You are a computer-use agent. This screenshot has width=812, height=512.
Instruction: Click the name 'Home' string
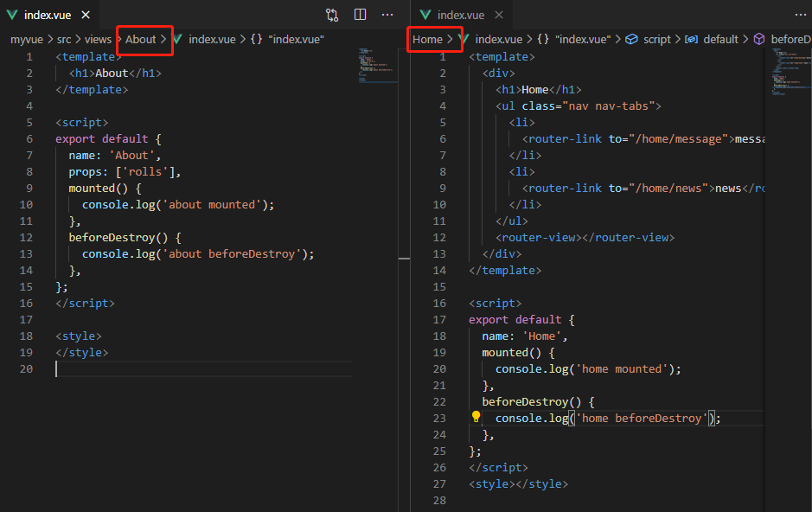541,336
